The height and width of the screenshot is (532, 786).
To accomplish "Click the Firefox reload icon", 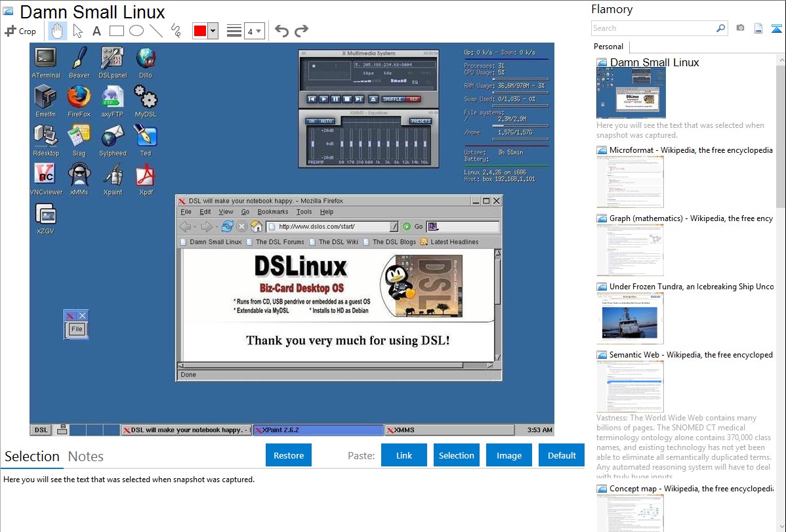I will [227, 226].
